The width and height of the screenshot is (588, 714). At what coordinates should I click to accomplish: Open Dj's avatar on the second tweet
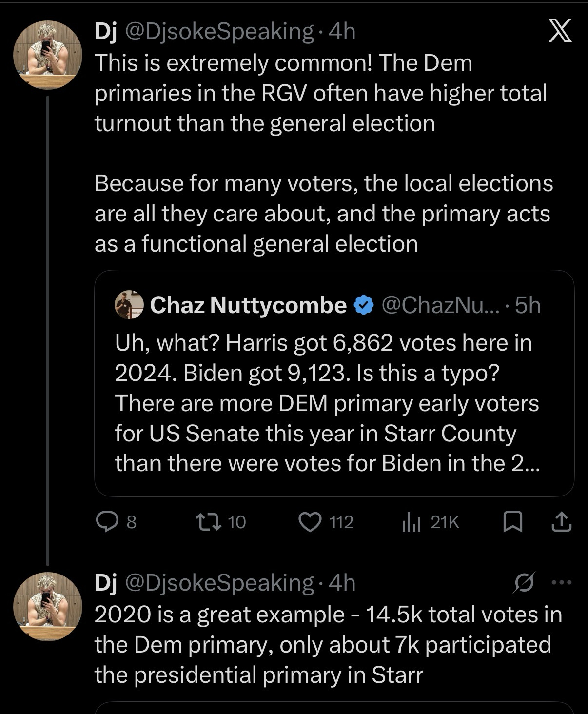tap(47, 606)
